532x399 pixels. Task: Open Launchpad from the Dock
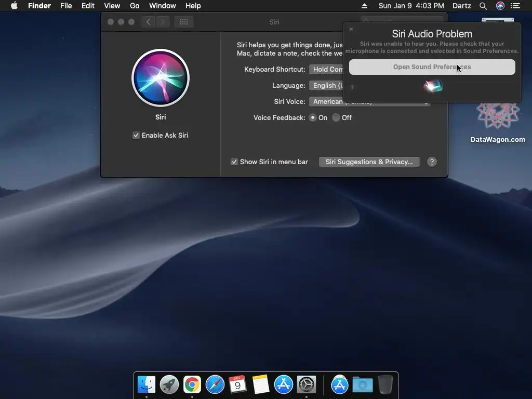[x=169, y=384]
